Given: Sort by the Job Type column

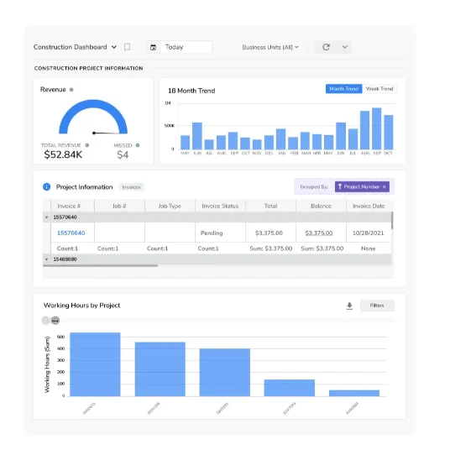Looking at the screenshot, I should point(170,207).
